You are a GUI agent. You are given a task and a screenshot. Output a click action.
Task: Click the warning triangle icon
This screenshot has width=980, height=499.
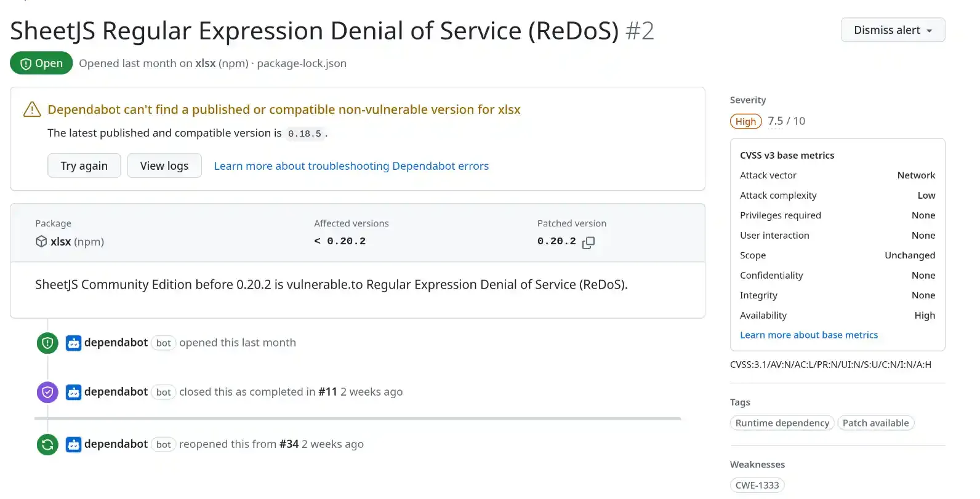[x=32, y=110]
